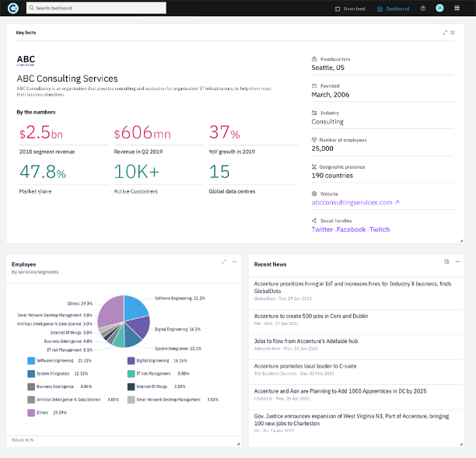The image size is (476, 458).
Task: Click the $2.5bn segment revenue figure
Action: [x=41, y=133]
